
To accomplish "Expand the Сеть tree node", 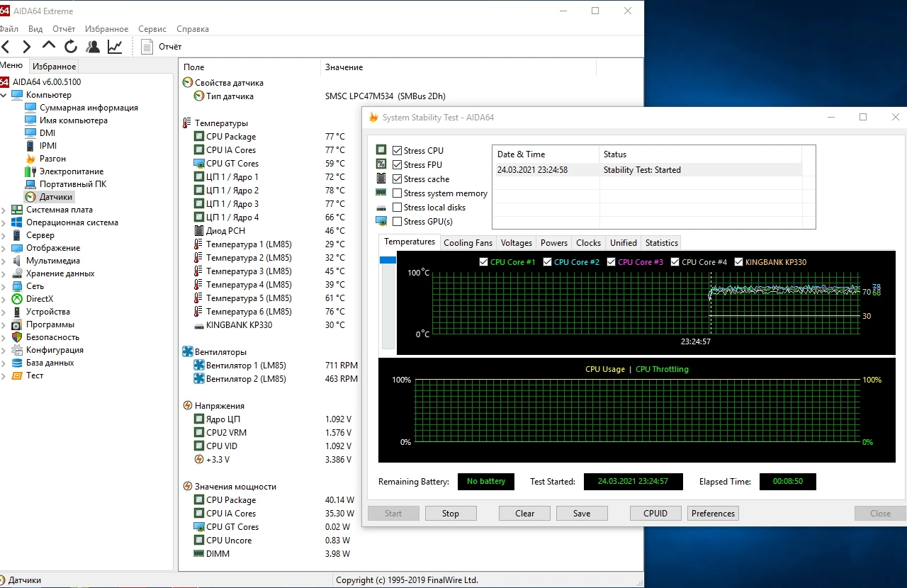I will pyautogui.click(x=4, y=286).
